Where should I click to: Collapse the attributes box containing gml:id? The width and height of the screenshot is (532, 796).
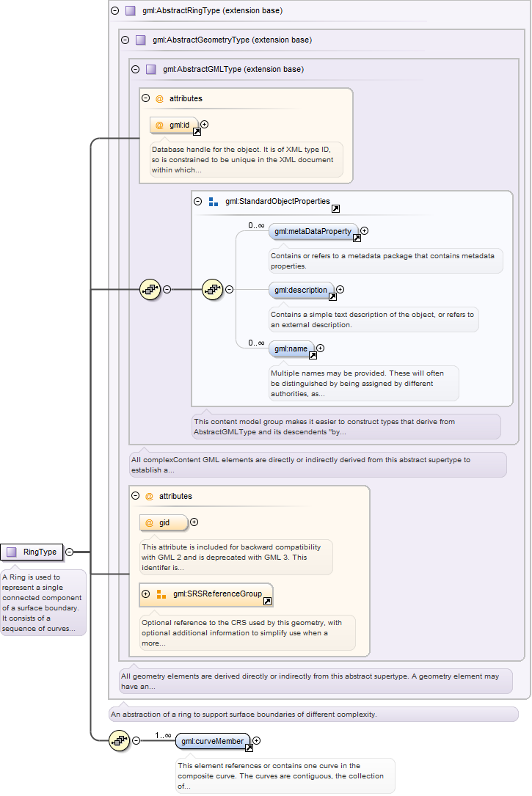click(x=146, y=98)
